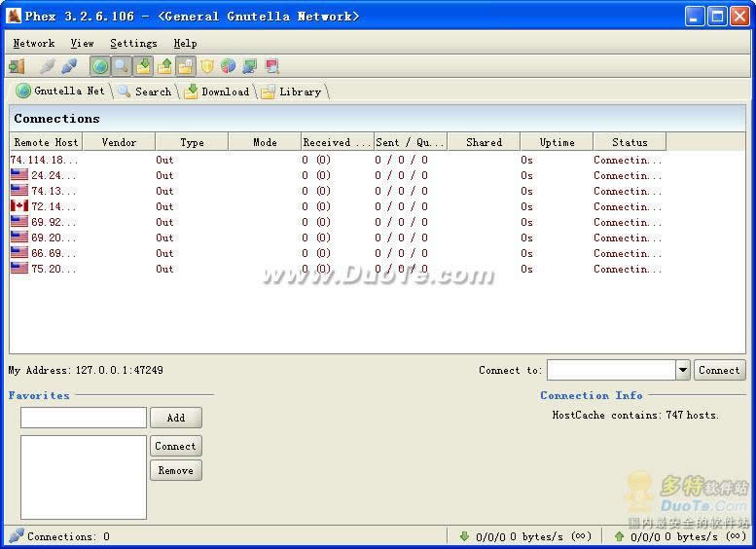Click inside the Favorites list box
The height and width of the screenshot is (549, 756).
tap(84, 477)
